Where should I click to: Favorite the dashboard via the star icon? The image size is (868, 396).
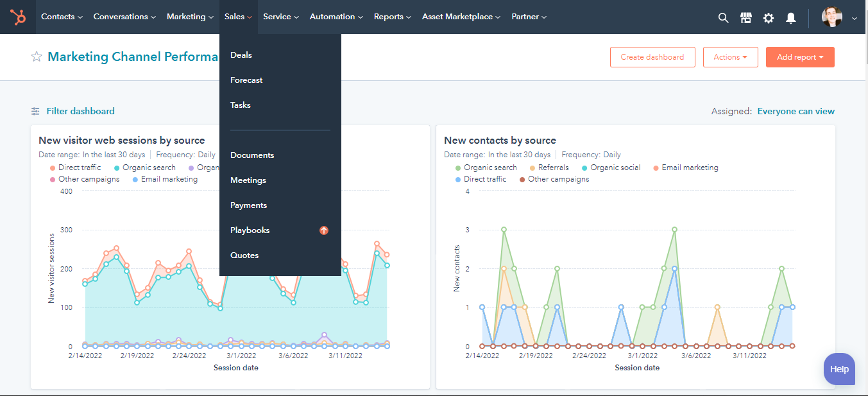click(x=37, y=56)
